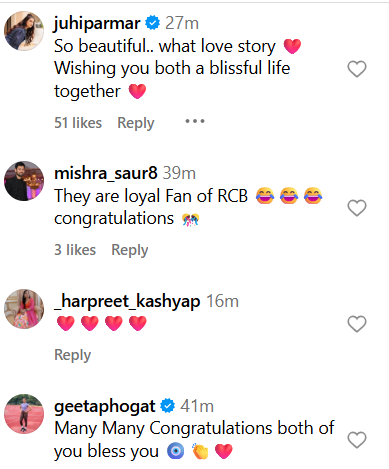
Task: Open geetaphogat's profile picture
Action: pyautogui.click(x=24, y=414)
